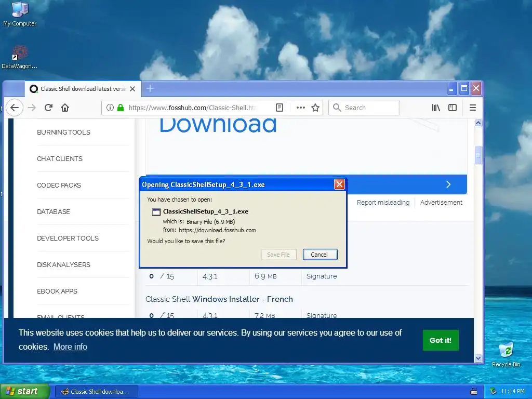Click the vertical scrollbar thumb

[478, 155]
